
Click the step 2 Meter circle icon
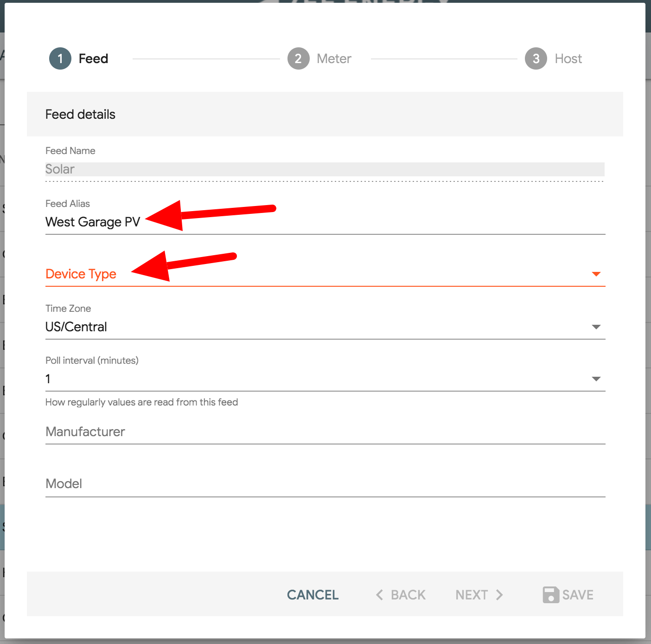pos(299,58)
